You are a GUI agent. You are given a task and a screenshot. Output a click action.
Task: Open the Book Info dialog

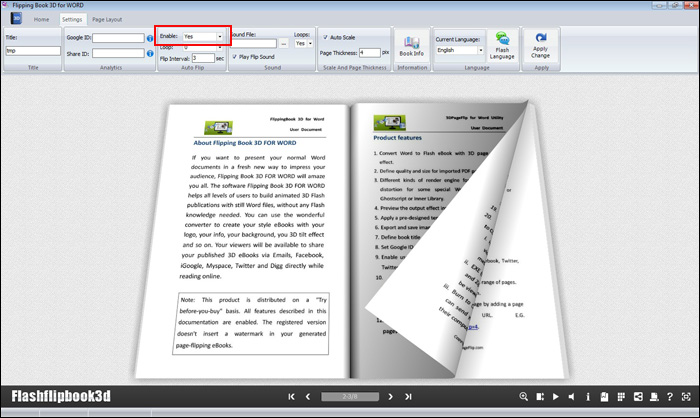411,46
